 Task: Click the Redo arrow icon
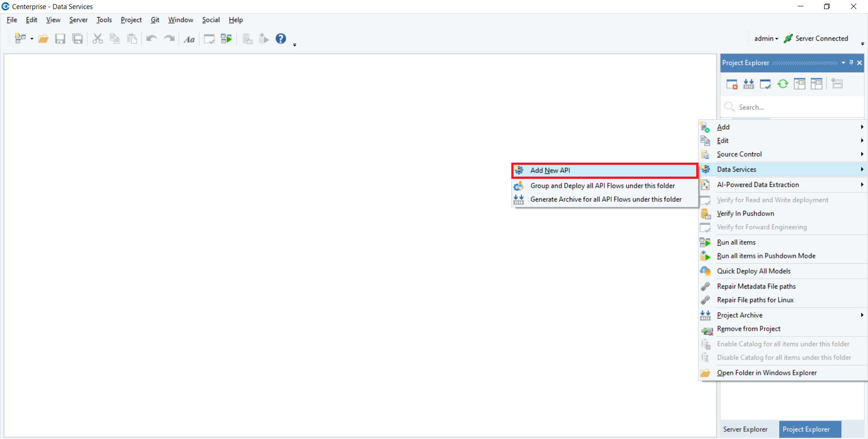point(169,39)
